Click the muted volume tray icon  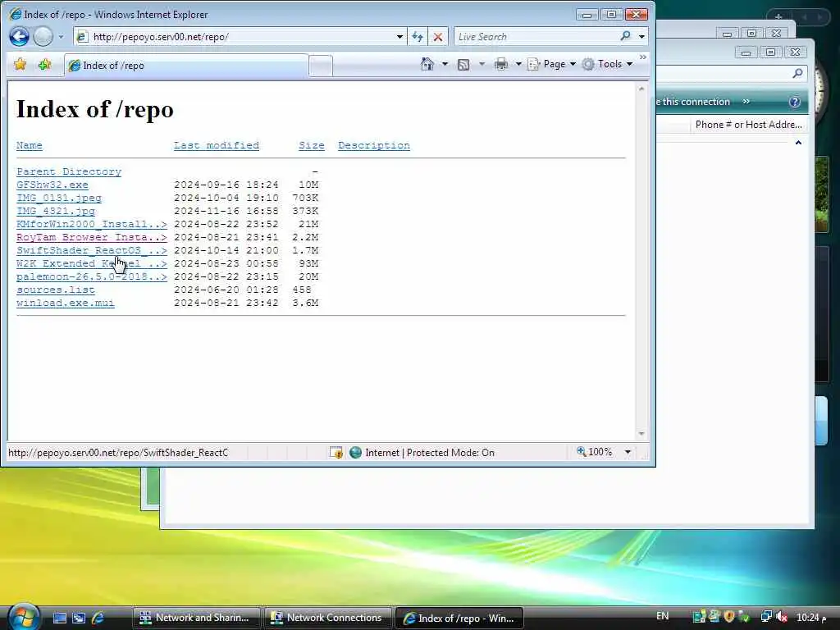(x=782, y=617)
